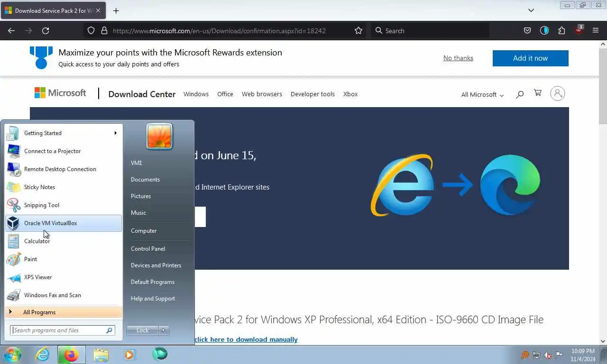Screen dimensions: 607x364
Task: Click the Pocket save icon
Action: point(527,31)
